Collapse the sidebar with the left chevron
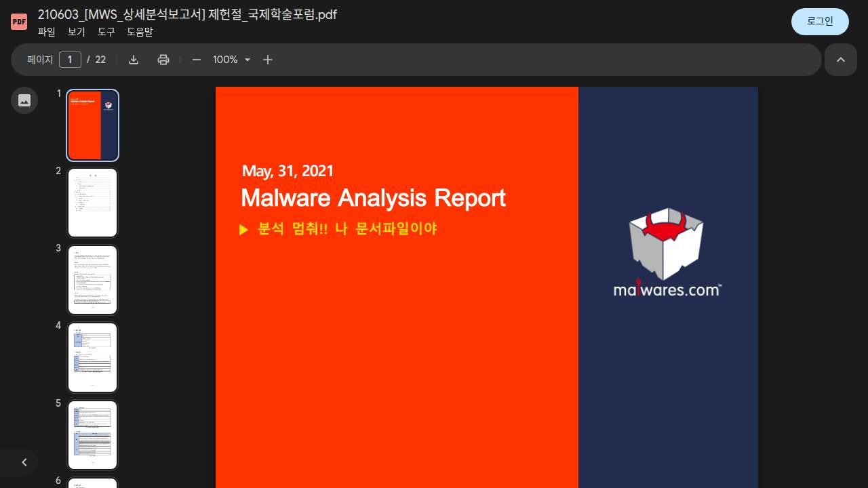Screen dimensions: 868x488 24,462
